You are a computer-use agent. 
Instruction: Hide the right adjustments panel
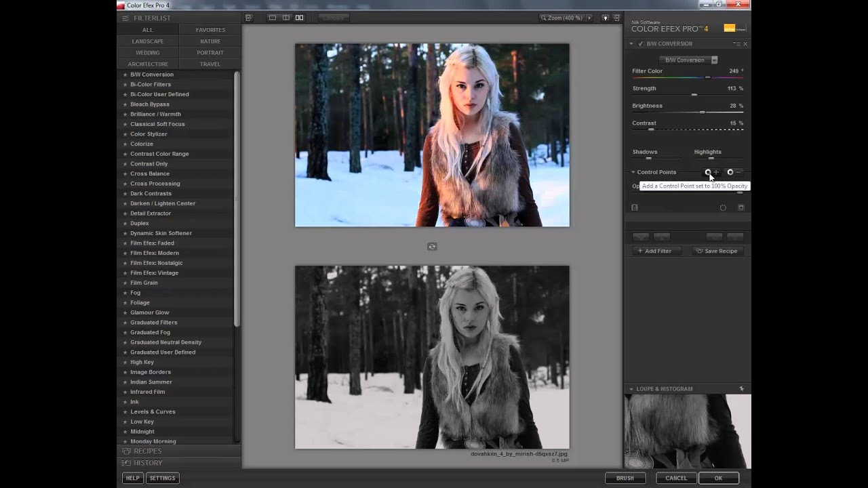click(616, 18)
